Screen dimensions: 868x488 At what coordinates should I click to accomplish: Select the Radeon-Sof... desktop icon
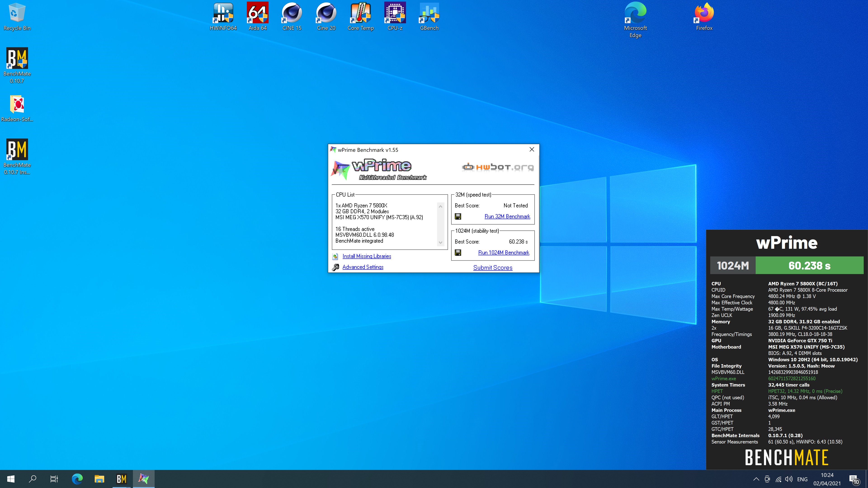(17, 108)
